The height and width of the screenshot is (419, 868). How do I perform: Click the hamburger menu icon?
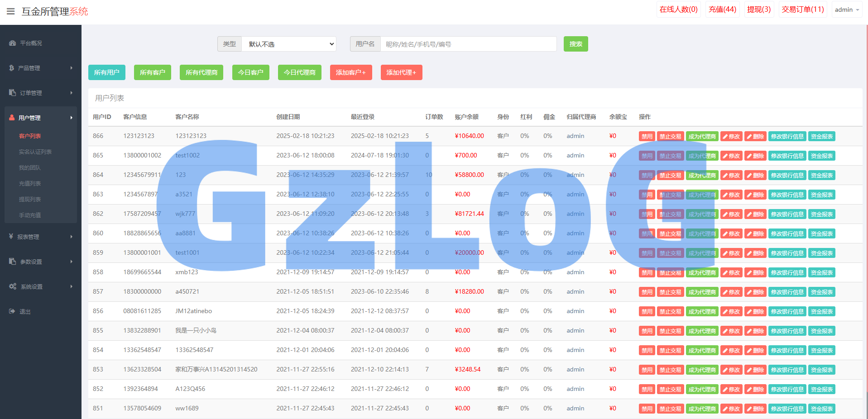[x=11, y=11]
